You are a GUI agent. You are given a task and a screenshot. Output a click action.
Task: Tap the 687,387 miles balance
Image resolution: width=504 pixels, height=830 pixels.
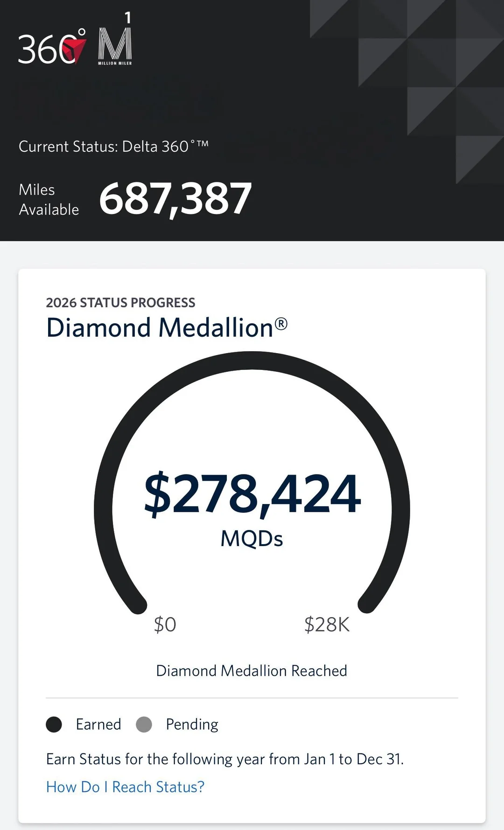pyautogui.click(x=175, y=199)
